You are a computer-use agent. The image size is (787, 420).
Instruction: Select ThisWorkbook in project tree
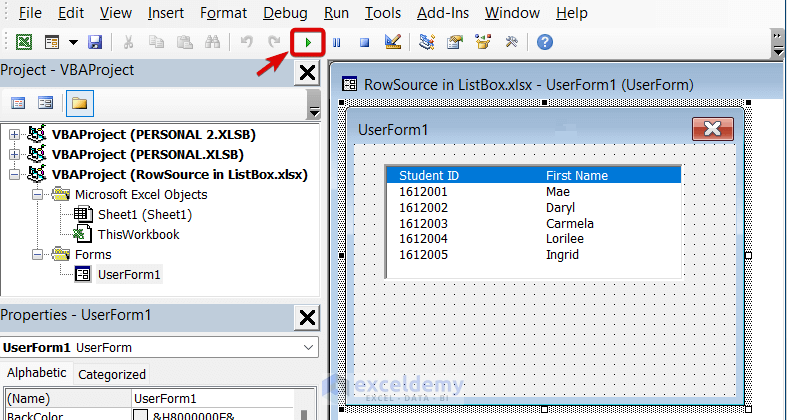click(139, 235)
